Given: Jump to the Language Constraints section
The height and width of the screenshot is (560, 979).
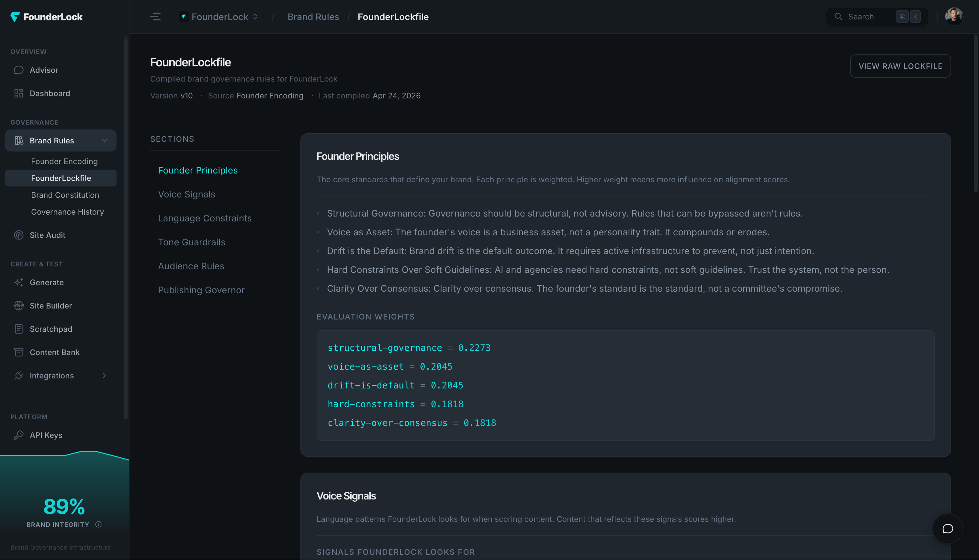Looking at the screenshot, I should click(x=205, y=218).
